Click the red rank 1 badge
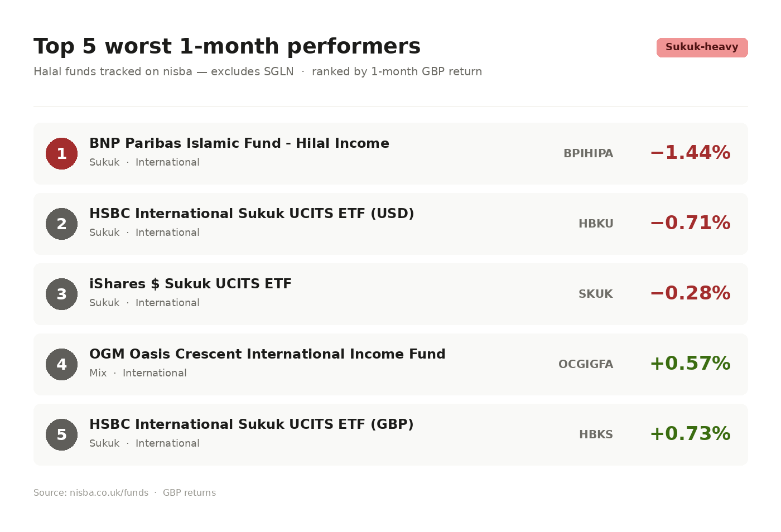 pyautogui.click(x=61, y=154)
